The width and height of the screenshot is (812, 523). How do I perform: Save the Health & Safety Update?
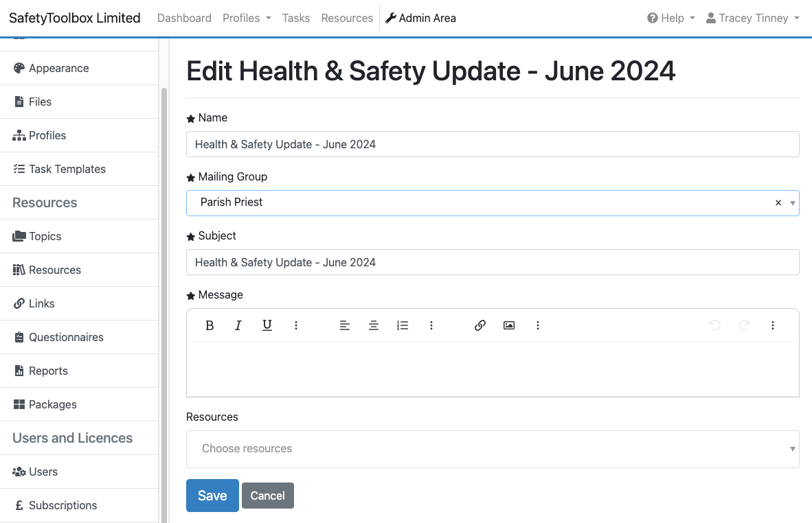tap(212, 496)
